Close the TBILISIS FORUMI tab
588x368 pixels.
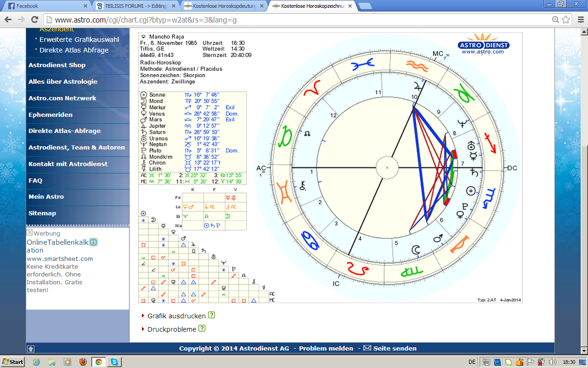(174, 6)
